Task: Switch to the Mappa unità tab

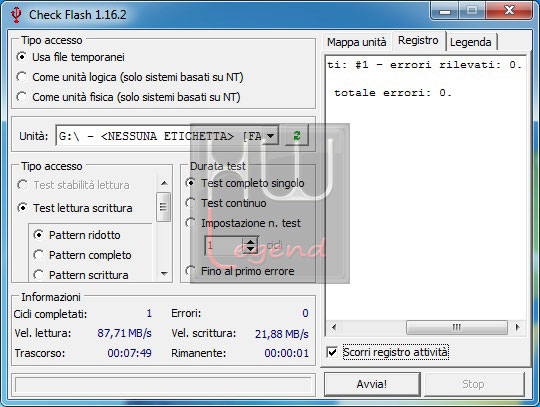Action: point(356,42)
